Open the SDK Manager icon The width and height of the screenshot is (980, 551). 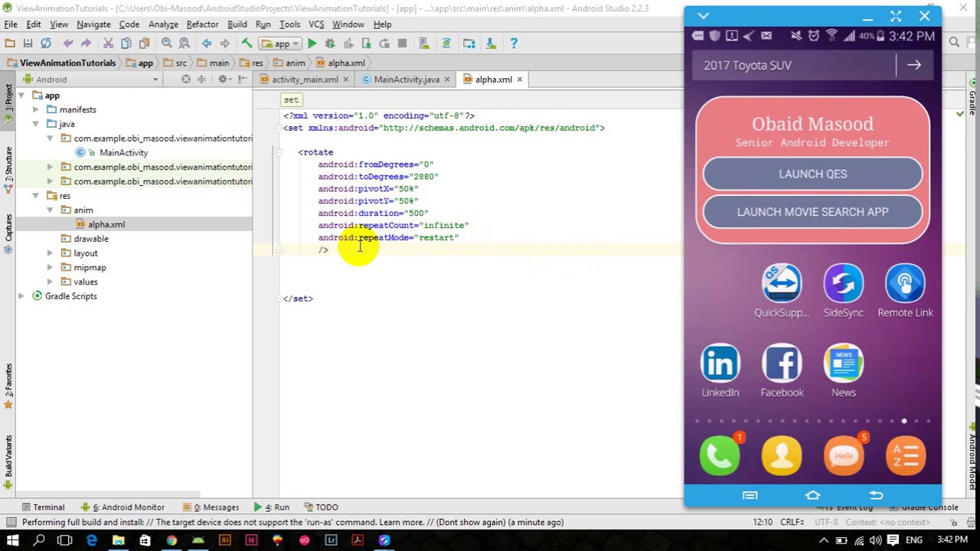[x=492, y=44]
